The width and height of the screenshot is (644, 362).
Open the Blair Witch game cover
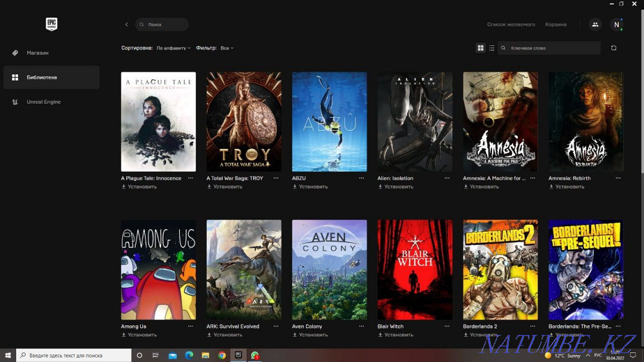(x=415, y=269)
